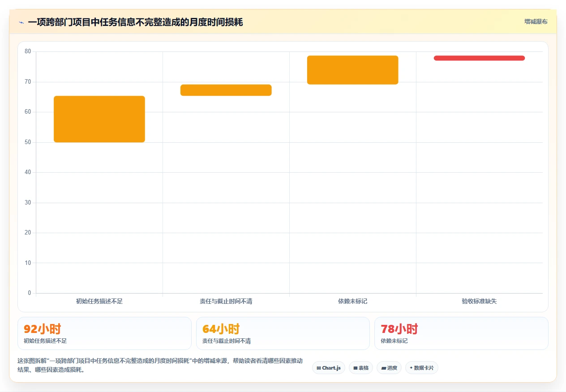Select the 64小时 data card
This screenshot has width=566, height=392.
click(283, 333)
